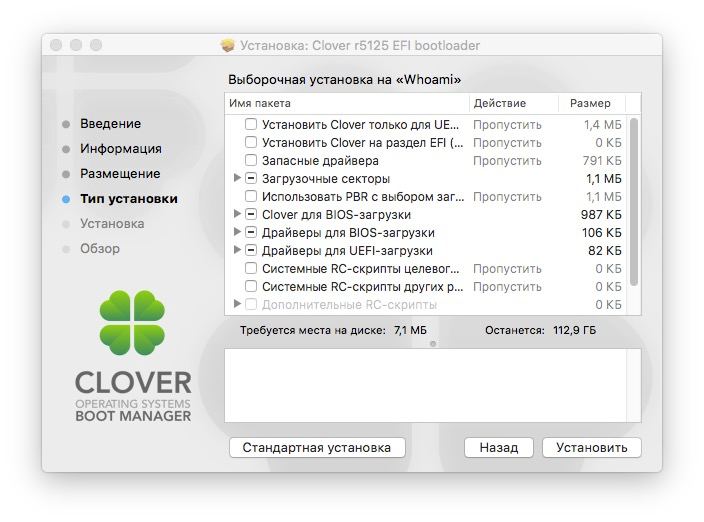Expand 'Clover для BIOS-загрузки' group

[x=238, y=214]
